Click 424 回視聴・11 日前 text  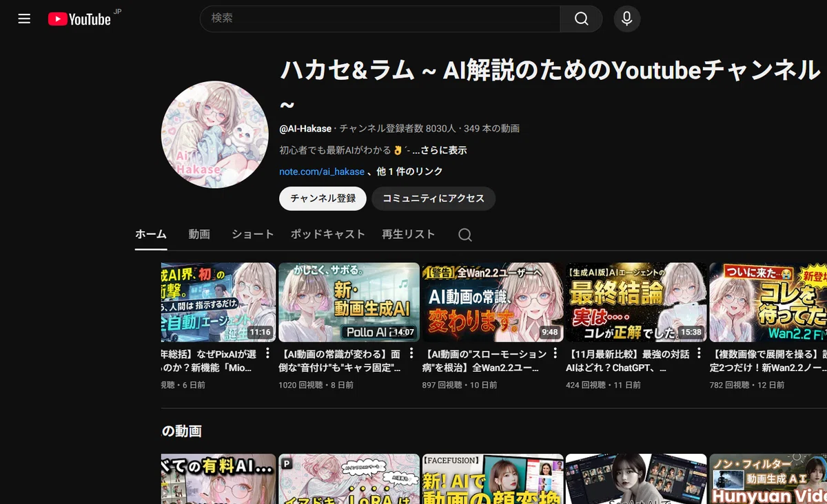603,385
